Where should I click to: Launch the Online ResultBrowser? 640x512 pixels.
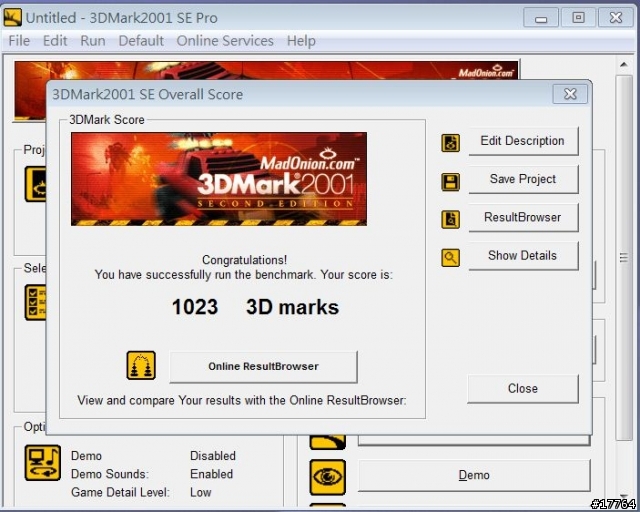click(x=263, y=367)
